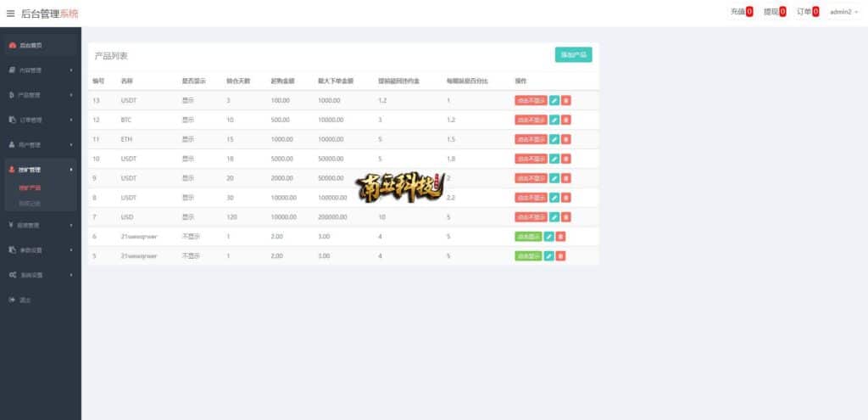
Task: Click the 产品列表 heading
Action: point(111,56)
